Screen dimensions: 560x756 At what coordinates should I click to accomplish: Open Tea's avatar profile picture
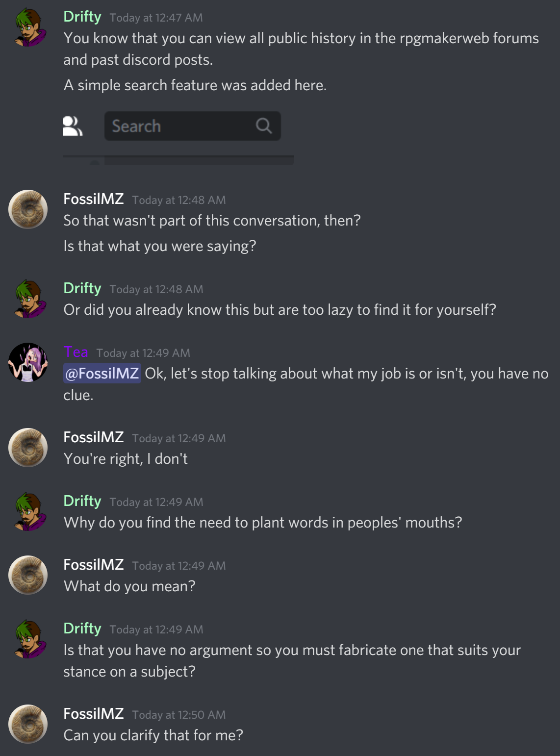[28, 362]
